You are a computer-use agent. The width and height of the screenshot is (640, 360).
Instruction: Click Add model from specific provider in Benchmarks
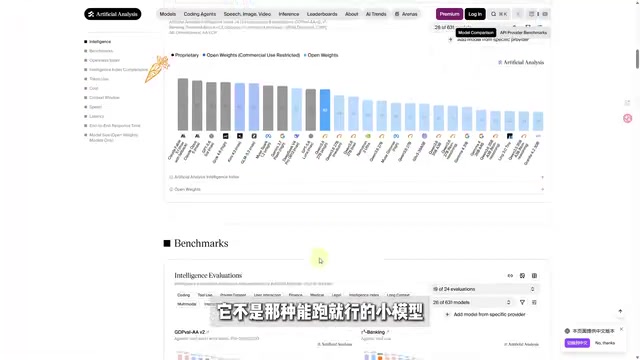click(486, 315)
